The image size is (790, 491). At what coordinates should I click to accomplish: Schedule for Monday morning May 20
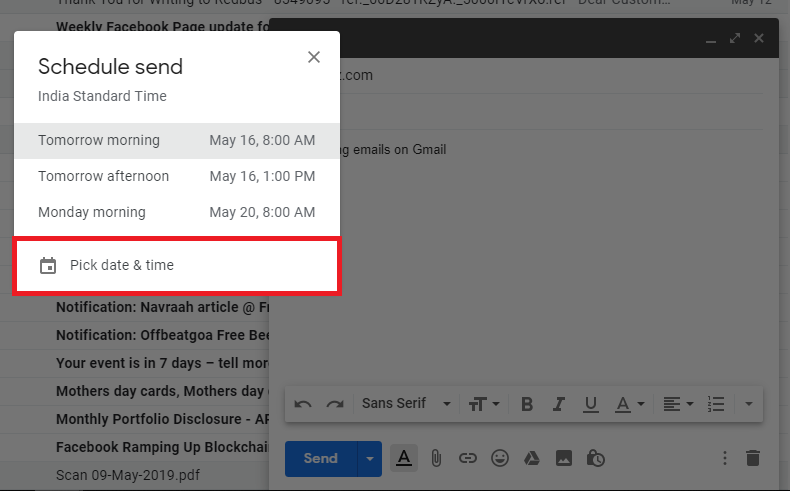click(x=176, y=213)
